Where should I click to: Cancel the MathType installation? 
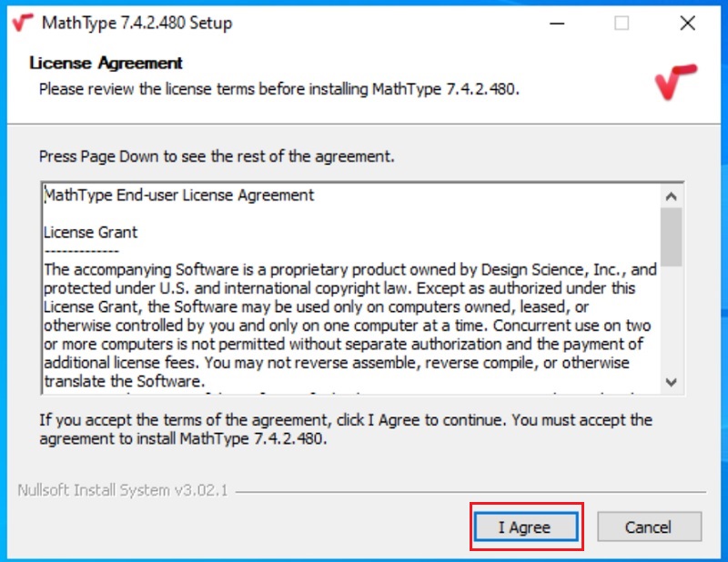649,527
